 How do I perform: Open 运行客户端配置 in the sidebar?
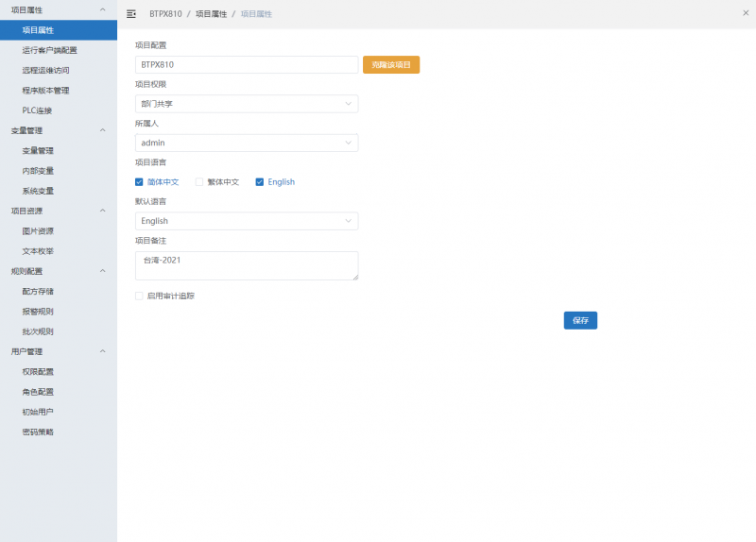pyautogui.click(x=50, y=50)
